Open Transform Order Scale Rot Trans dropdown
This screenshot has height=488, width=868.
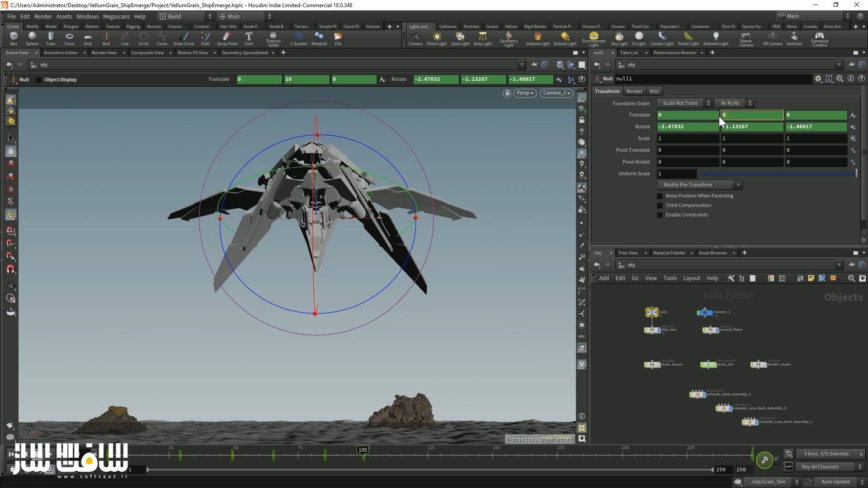(x=684, y=103)
